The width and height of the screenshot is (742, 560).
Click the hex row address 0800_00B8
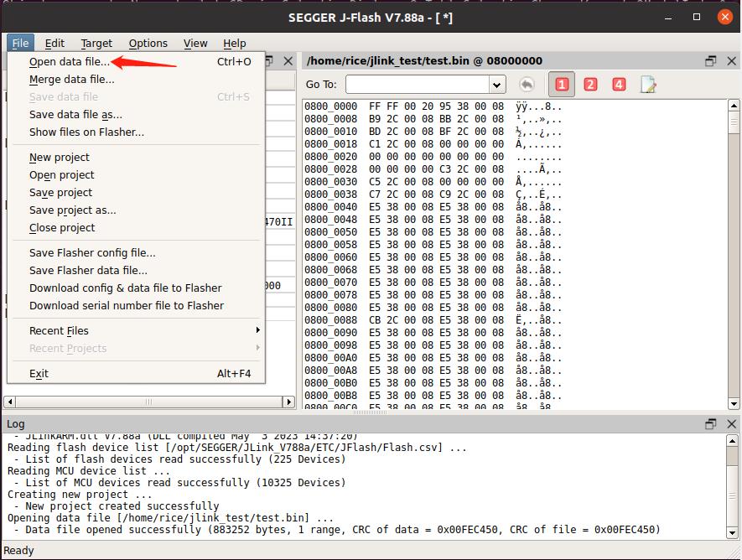(x=331, y=396)
